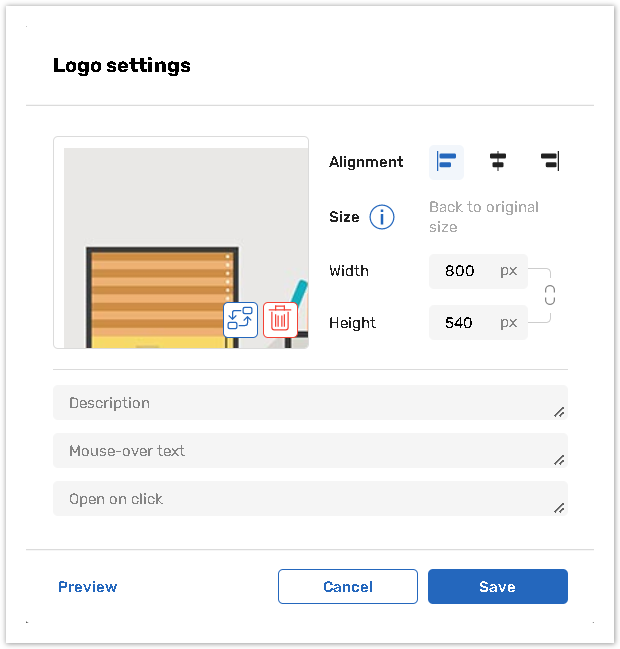Click into the Description text field
Viewport: 620px width, 649px height.
pyautogui.click(x=300, y=403)
